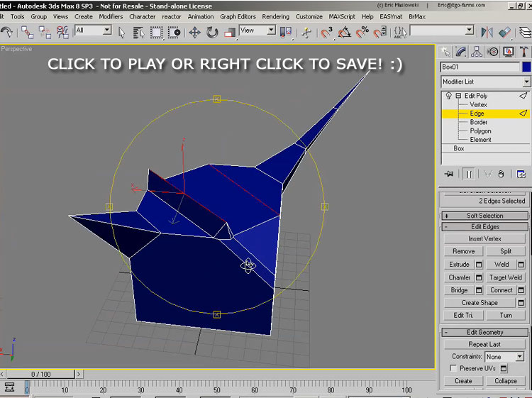Click the Pin Stack icon
The width and height of the screenshot is (532, 398).
click(448, 174)
